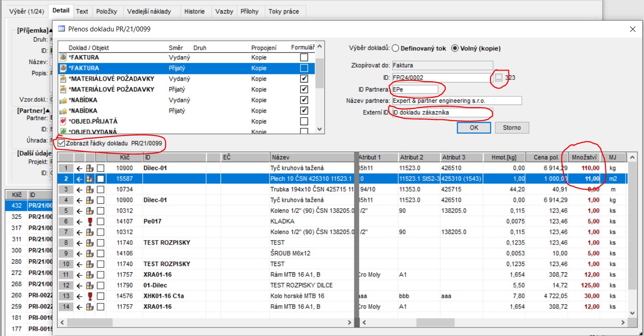Click the icon of the Vydaný NABÍDKA row
The image size is (644, 336).
[63, 100]
